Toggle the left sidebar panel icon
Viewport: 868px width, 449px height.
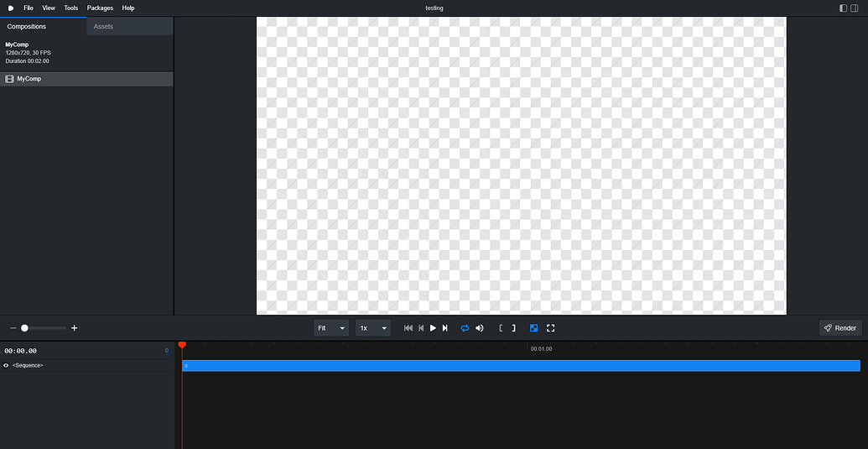point(844,8)
